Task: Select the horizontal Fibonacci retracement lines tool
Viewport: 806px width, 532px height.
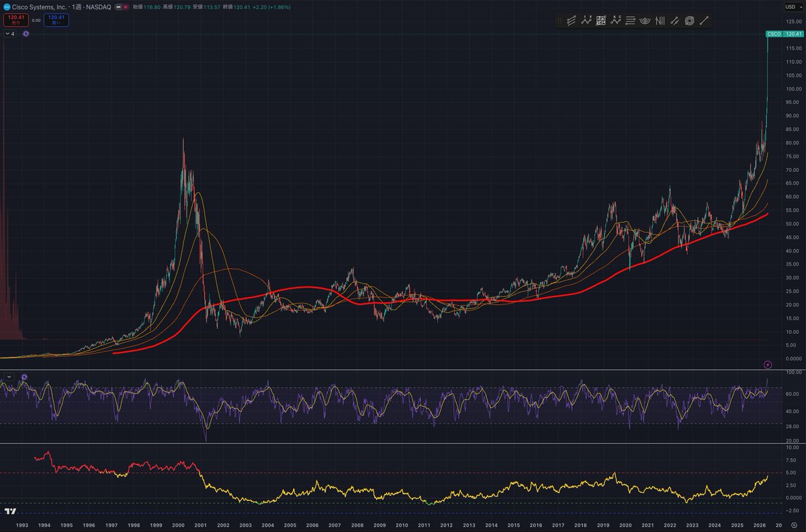Action: (x=631, y=21)
